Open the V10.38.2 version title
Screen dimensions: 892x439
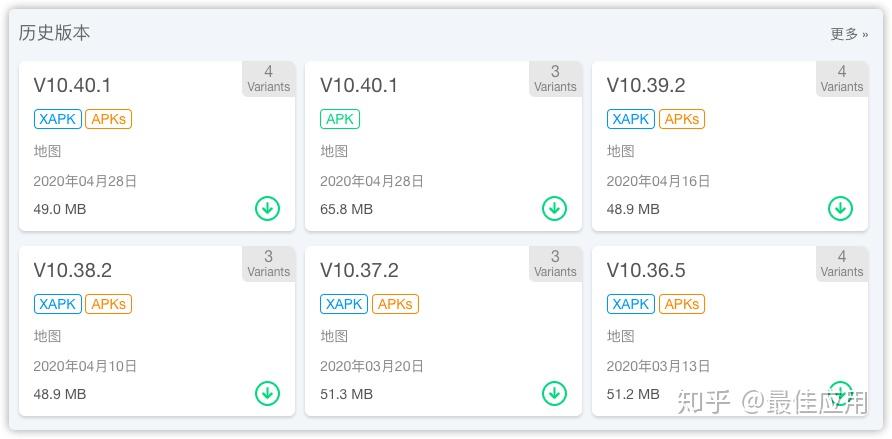(72, 270)
